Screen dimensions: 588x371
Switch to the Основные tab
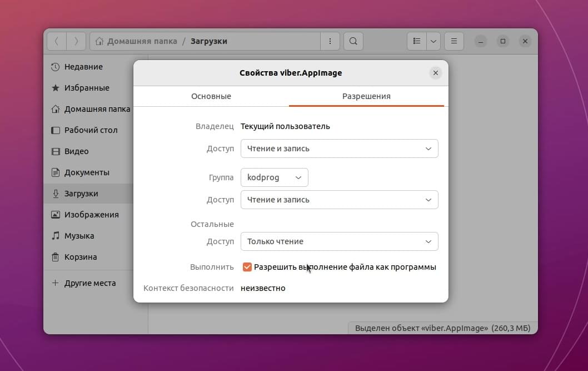coord(211,96)
